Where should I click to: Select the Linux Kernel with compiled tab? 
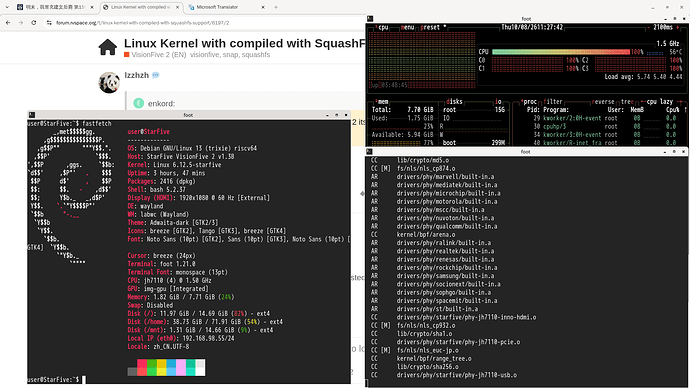141,7
